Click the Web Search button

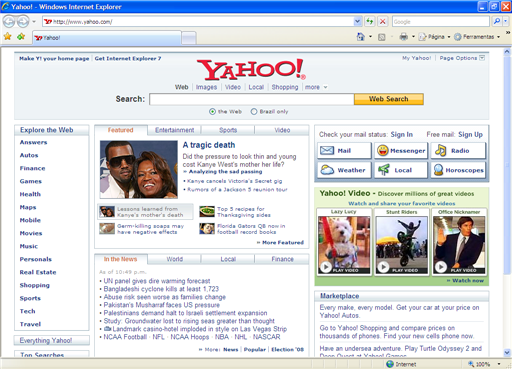point(389,99)
